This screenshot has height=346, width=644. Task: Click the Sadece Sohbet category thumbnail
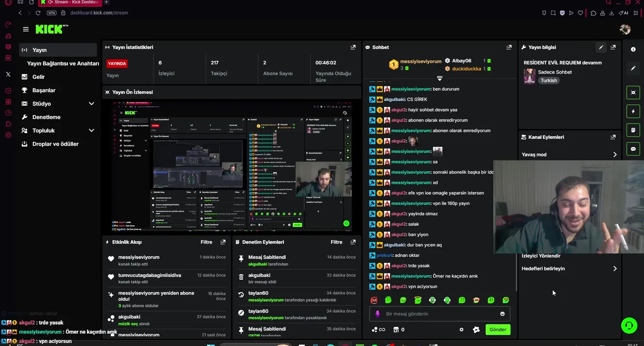tap(530, 76)
